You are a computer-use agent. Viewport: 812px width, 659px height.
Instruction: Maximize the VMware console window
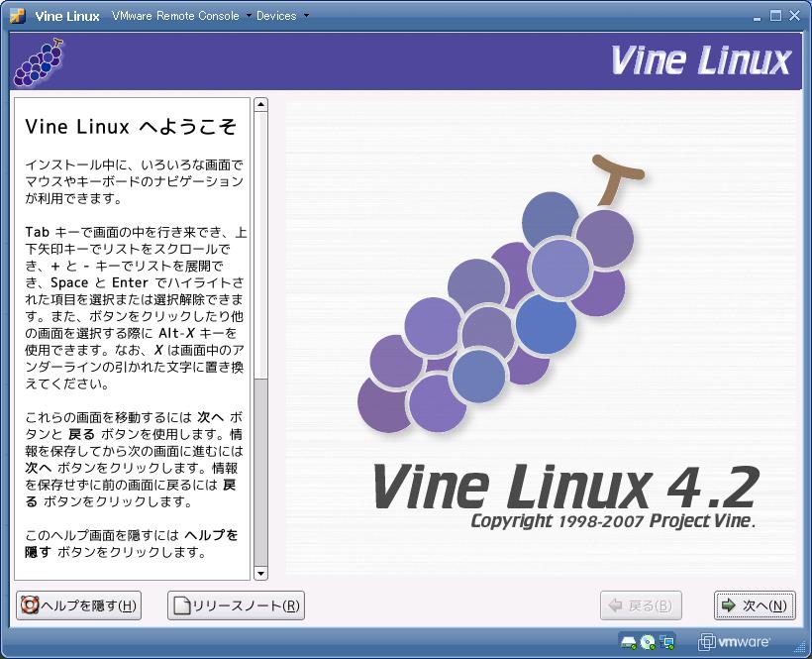pos(775,16)
